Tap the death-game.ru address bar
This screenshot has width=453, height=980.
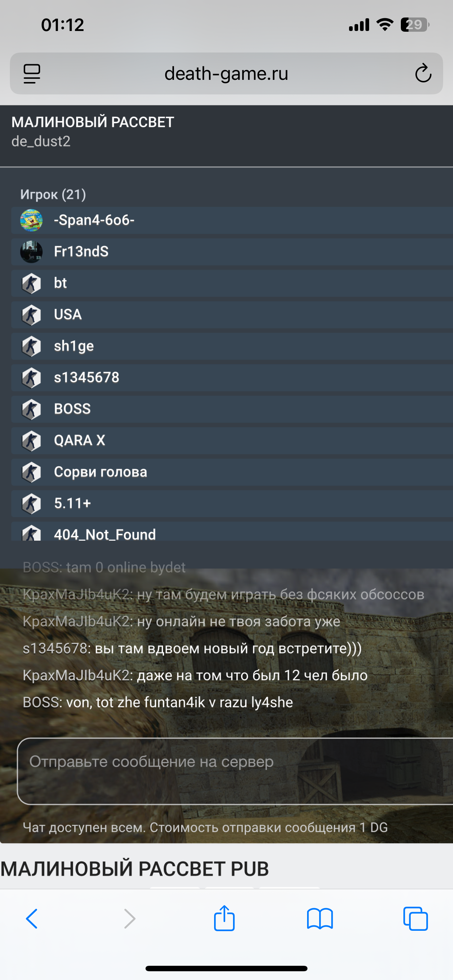pyautogui.click(x=226, y=73)
